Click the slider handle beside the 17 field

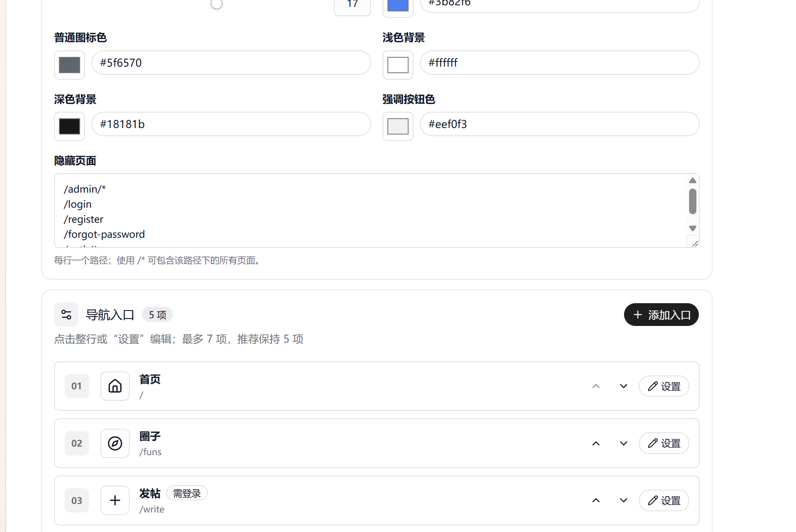click(x=217, y=4)
